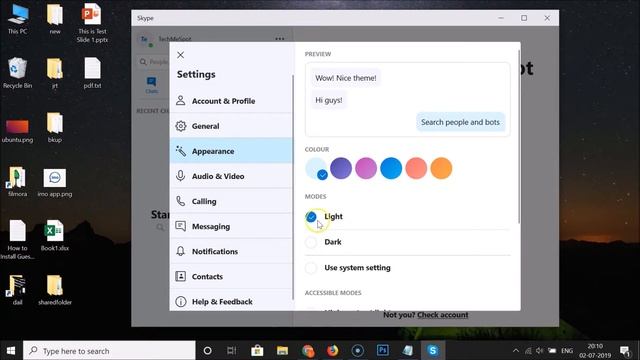Choose the orange colour swatch
This screenshot has height=360, width=640.
pos(441,168)
